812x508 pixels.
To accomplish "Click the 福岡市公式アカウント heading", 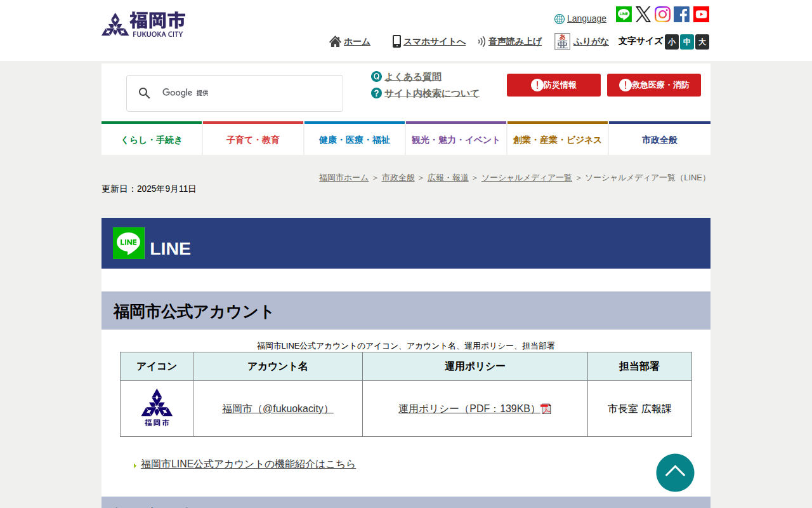I will point(406,311).
